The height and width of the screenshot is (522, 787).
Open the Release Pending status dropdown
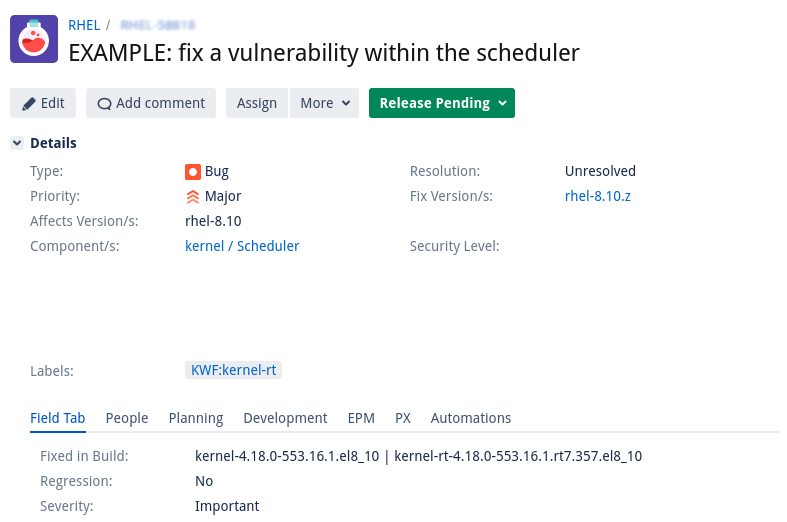point(442,103)
